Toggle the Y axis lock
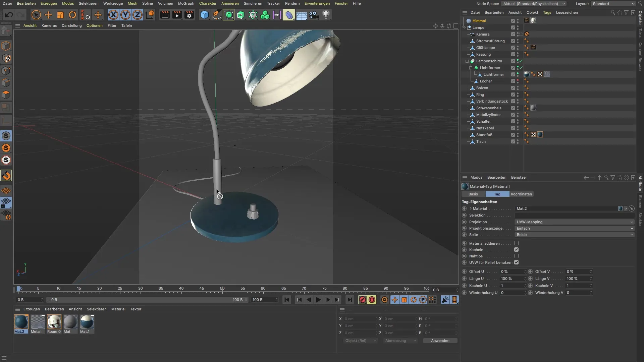This screenshot has width=644, height=362. (x=125, y=15)
